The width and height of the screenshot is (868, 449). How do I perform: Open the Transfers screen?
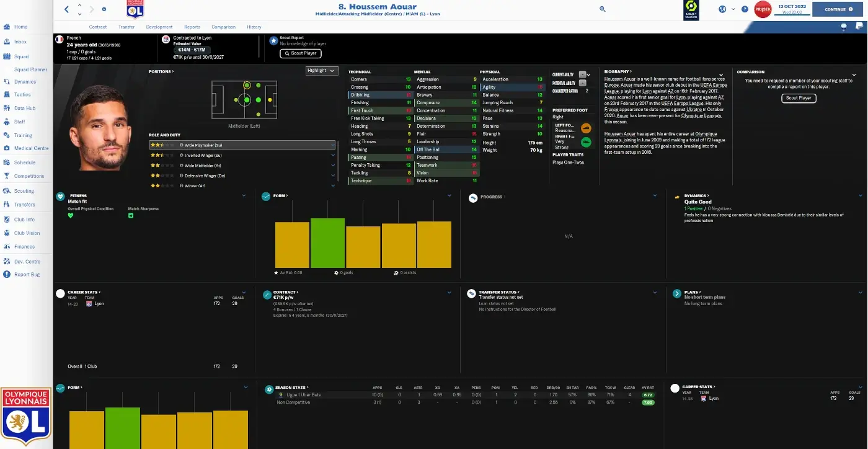(x=25, y=205)
